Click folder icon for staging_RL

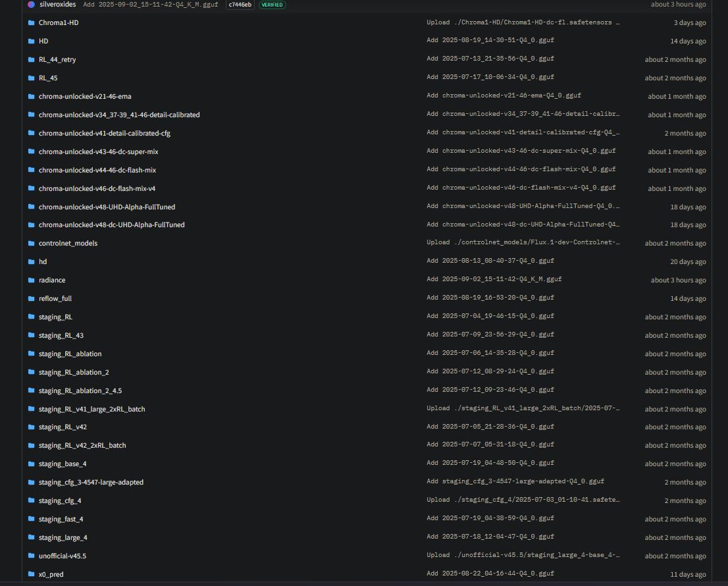31,317
